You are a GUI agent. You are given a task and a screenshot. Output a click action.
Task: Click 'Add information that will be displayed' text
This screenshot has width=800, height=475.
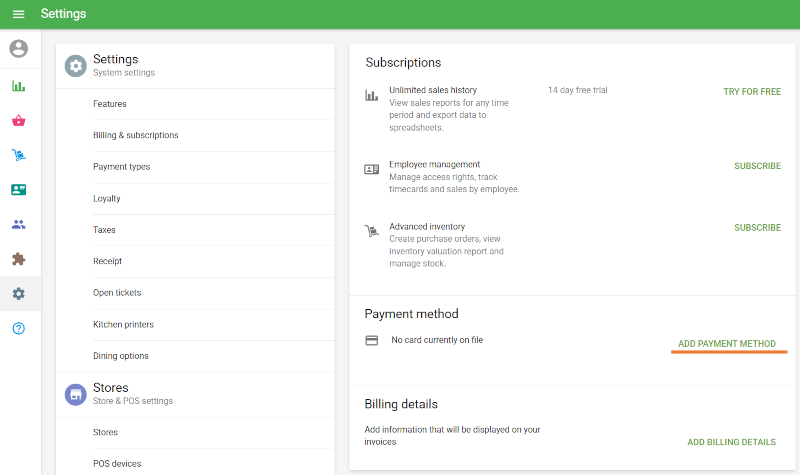452,436
